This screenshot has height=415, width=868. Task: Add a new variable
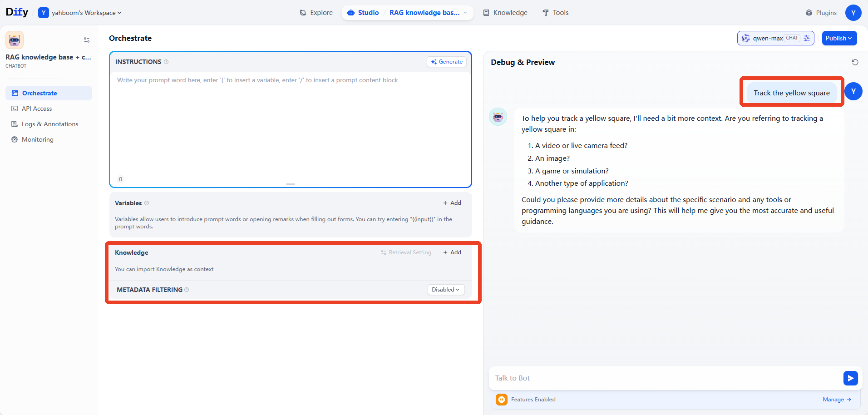coord(452,203)
